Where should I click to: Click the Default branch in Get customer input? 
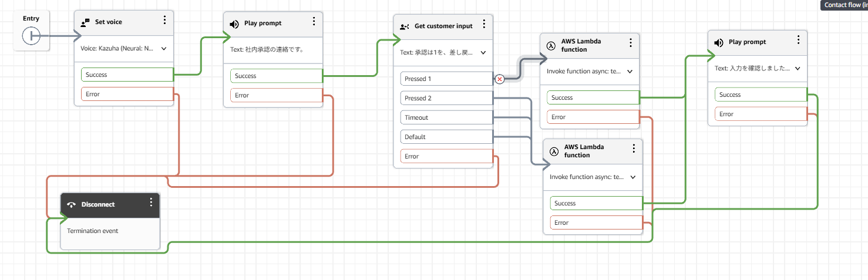coord(446,137)
